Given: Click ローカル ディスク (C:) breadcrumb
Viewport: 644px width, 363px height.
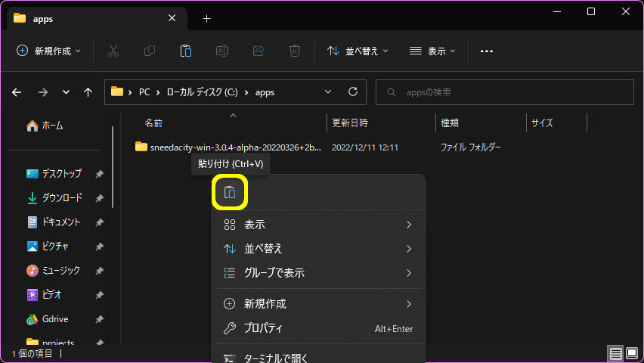Looking at the screenshot, I should (x=202, y=92).
